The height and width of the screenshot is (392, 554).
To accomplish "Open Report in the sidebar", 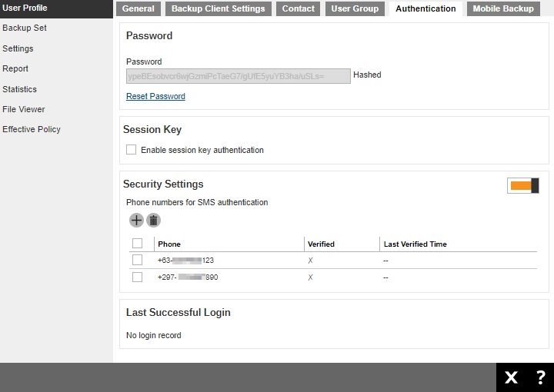I will 15,69.
